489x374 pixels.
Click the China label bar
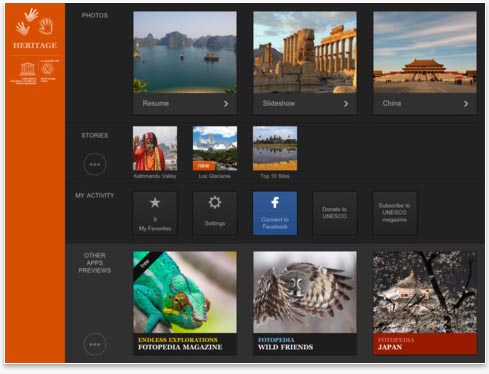coord(425,104)
